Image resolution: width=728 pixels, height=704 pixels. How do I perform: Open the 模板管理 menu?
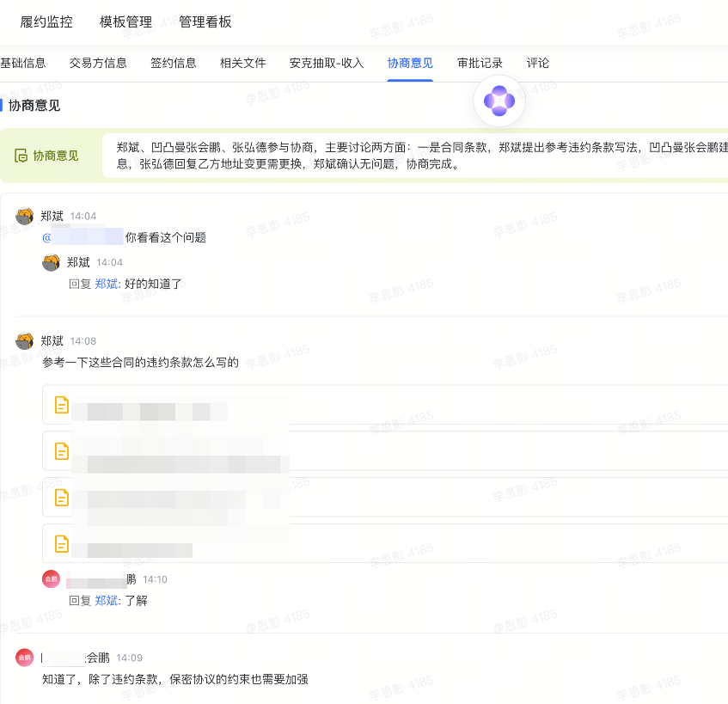(125, 21)
